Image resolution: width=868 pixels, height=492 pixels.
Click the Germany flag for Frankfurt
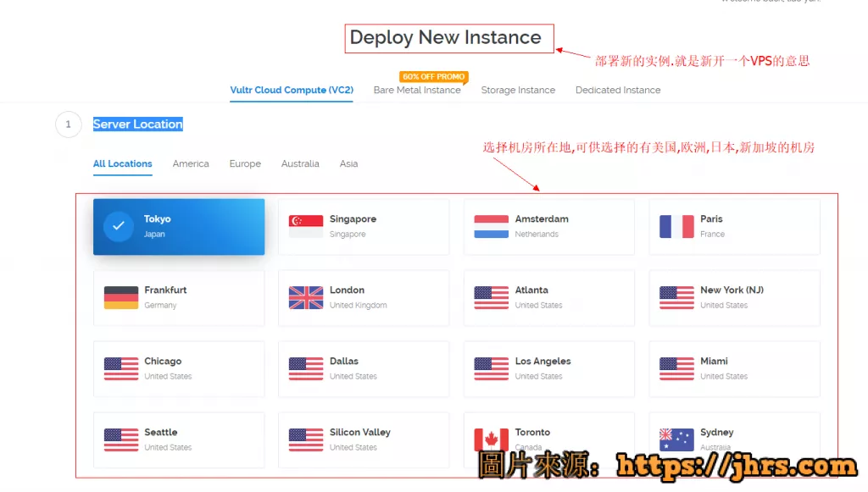[x=120, y=297]
